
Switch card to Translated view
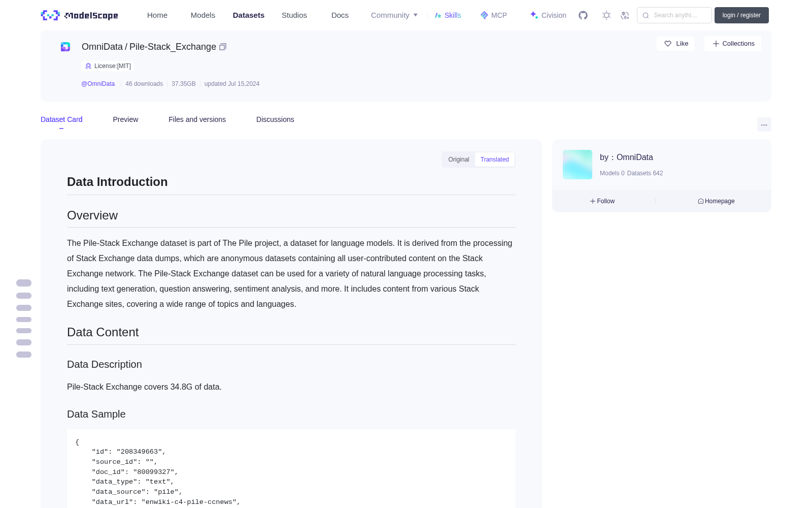[495, 160]
